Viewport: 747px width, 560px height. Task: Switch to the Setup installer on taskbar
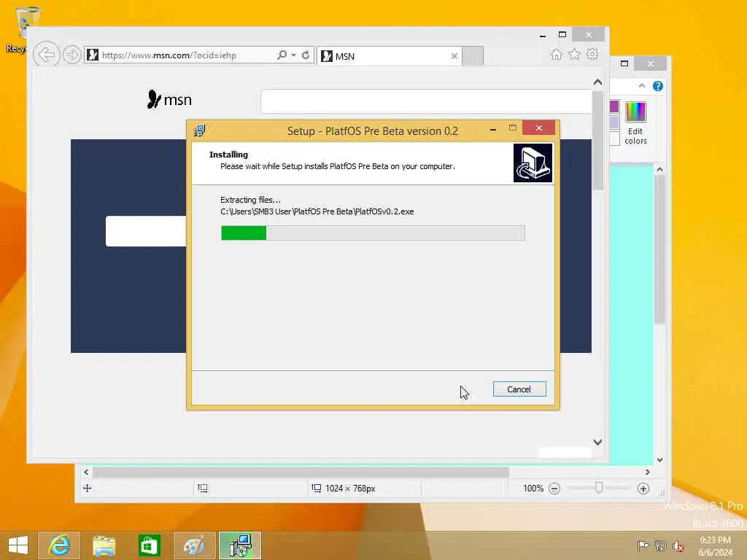tap(239, 545)
